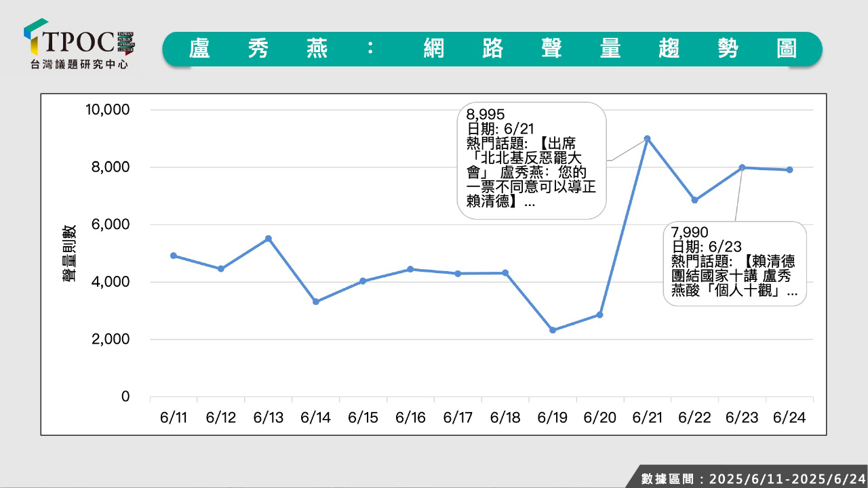
Task: Click the green chart title banner
Action: click(492, 49)
